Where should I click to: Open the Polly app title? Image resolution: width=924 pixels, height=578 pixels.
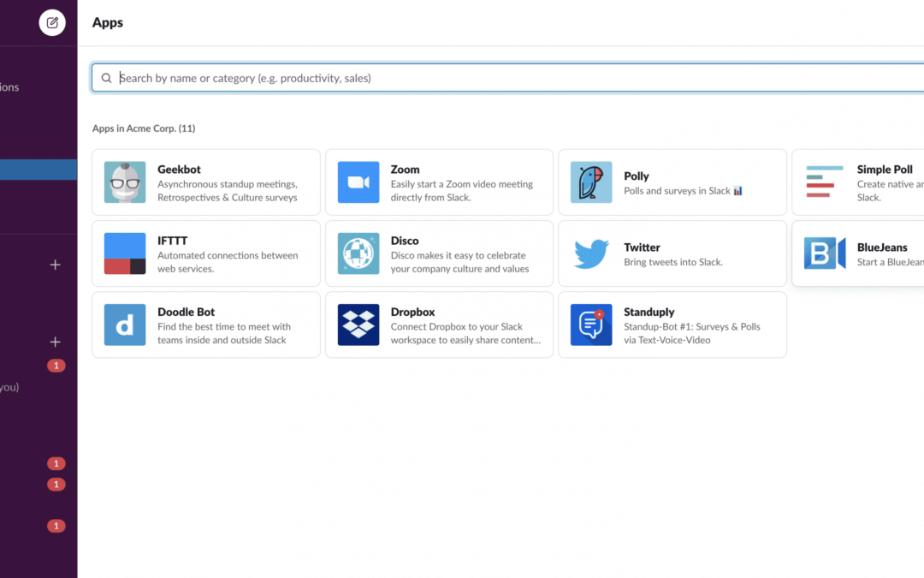click(x=637, y=176)
